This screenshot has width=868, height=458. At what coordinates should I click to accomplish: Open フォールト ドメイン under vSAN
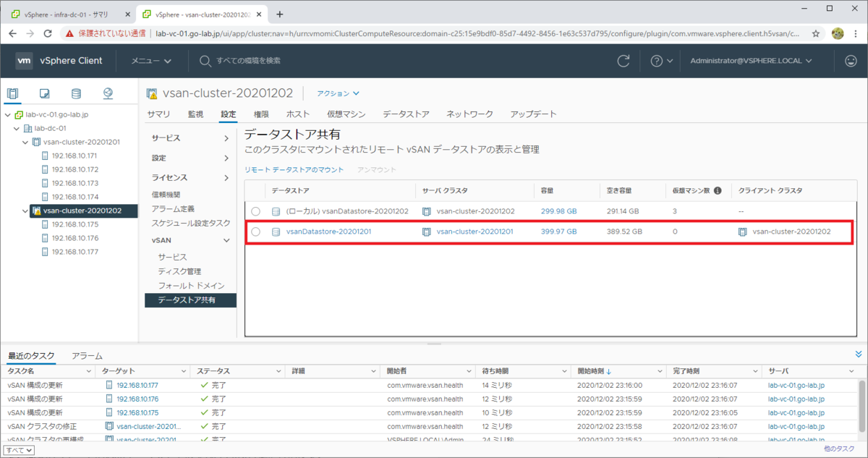coord(192,286)
